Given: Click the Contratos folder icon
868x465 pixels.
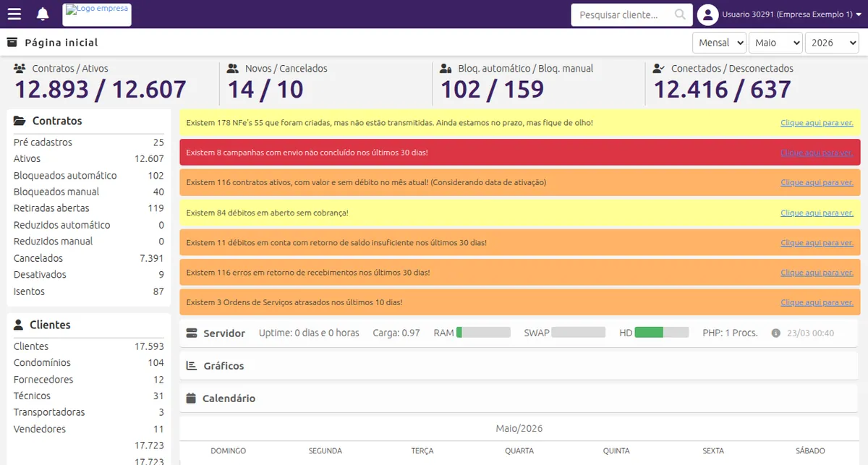Looking at the screenshot, I should point(20,121).
